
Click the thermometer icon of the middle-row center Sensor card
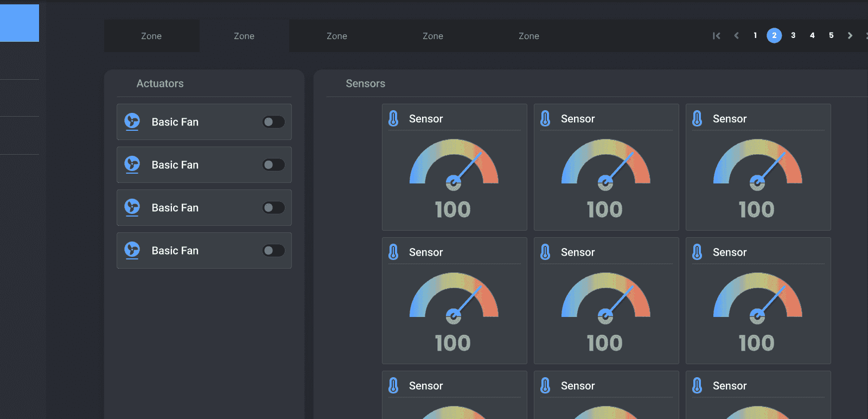coord(545,252)
